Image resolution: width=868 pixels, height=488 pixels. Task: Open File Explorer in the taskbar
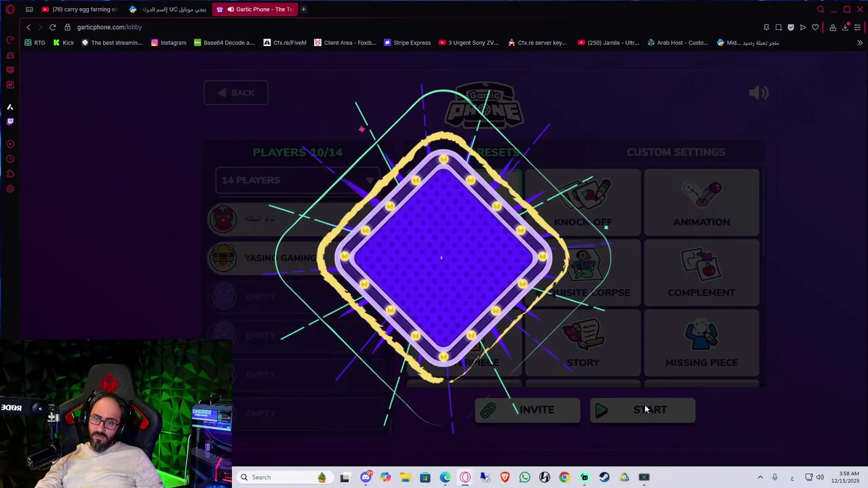point(406,477)
